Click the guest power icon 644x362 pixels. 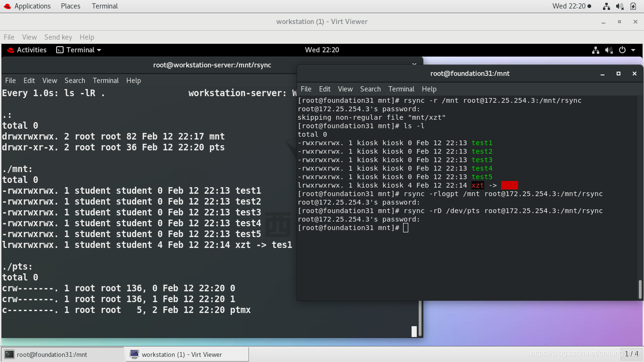tap(622, 50)
